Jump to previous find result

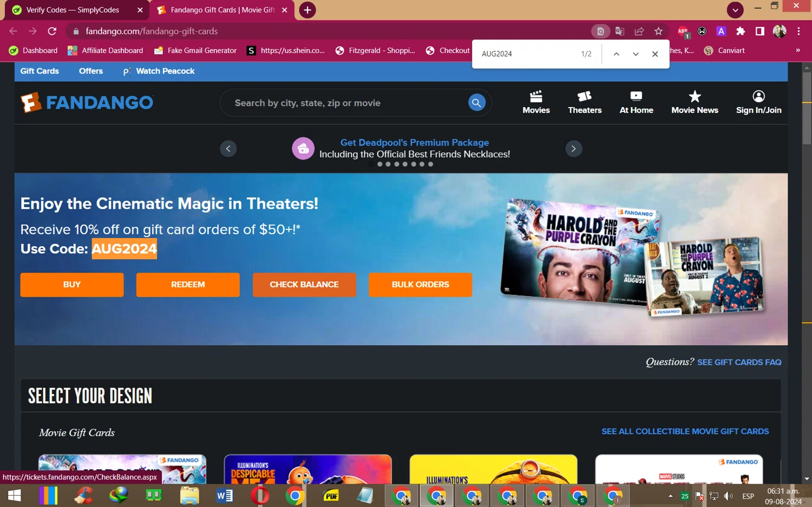(x=616, y=54)
